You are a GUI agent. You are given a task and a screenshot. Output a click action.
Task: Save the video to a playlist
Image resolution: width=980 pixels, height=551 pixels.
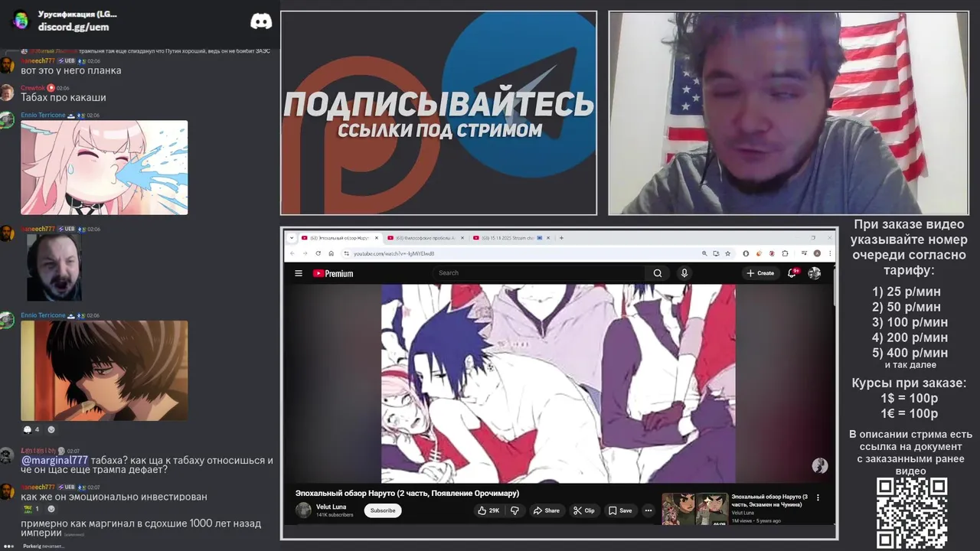pos(620,510)
